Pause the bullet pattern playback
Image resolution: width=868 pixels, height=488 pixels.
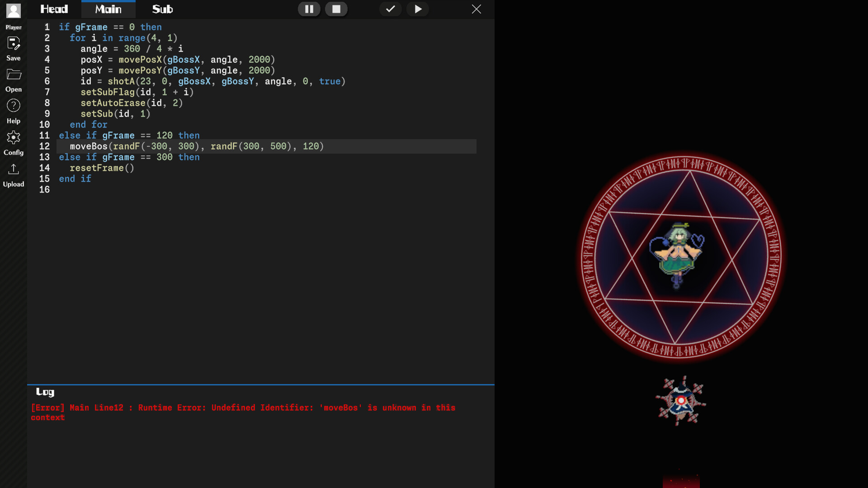coord(309,9)
